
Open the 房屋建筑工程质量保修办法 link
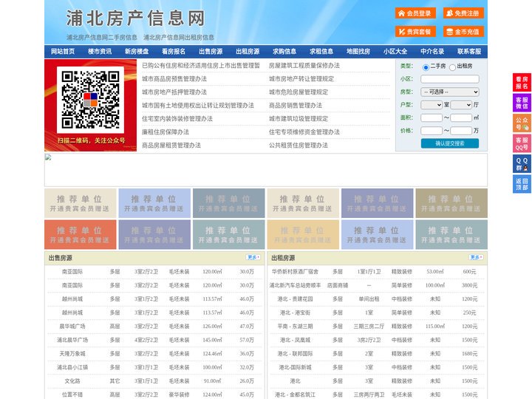pyautogui.click(x=304, y=66)
